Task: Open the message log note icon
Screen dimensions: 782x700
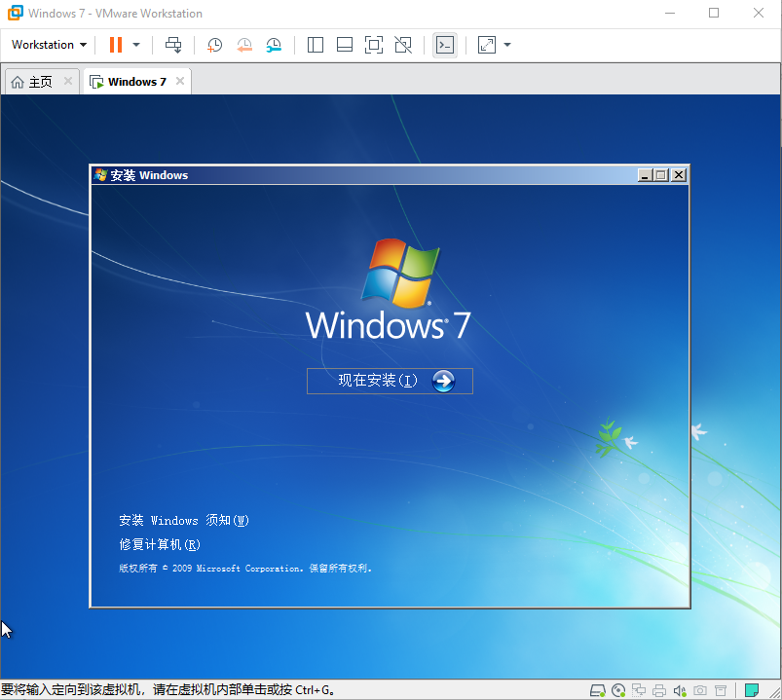Action: pyautogui.click(x=752, y=690)
